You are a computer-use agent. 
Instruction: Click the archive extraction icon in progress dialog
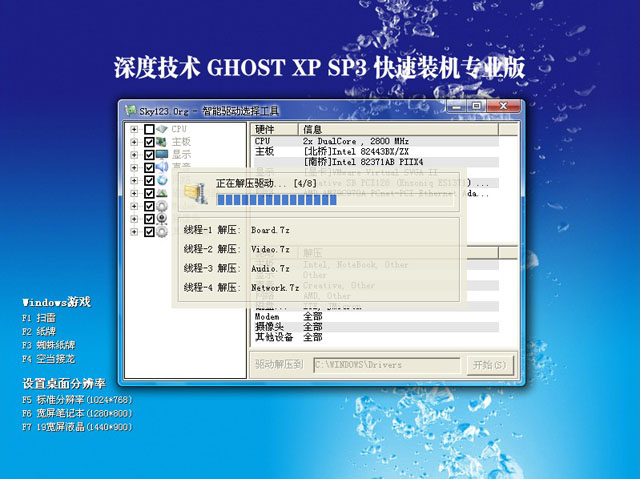[x=196, y=193]
